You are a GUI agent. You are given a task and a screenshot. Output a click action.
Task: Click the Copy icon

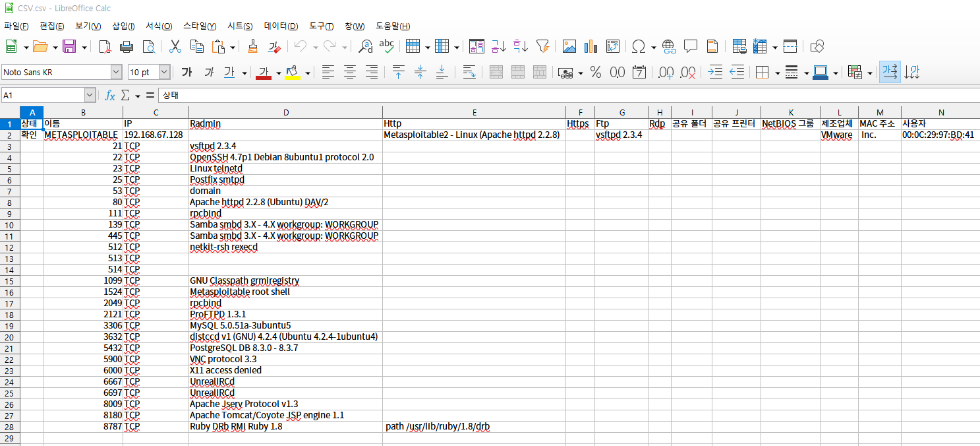(196, 46)
